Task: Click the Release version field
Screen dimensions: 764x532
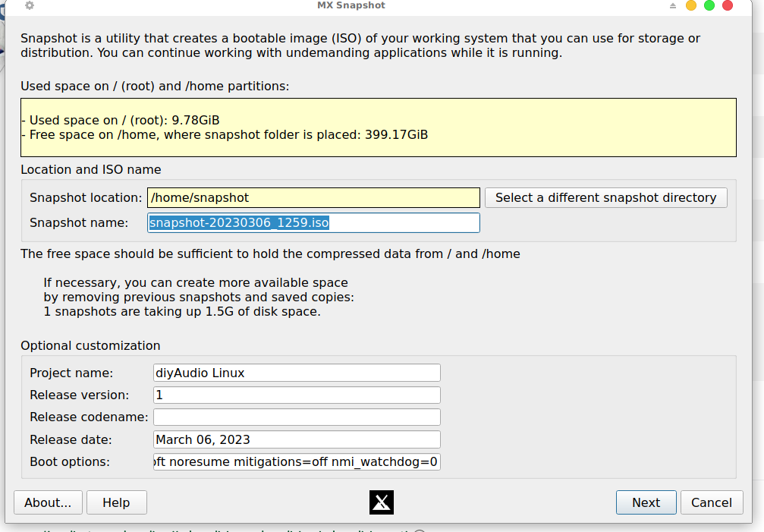Action: pyautogui.click(x=297, y=395)
